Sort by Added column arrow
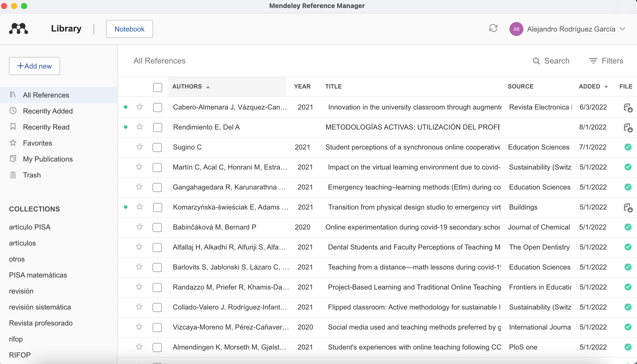The image size is (637, 364). click(x=606, y=87)
